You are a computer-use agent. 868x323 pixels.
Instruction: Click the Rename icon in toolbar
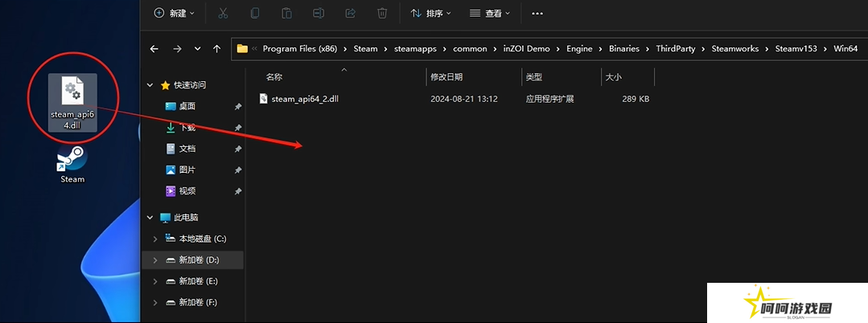click(x=319, y=13)
